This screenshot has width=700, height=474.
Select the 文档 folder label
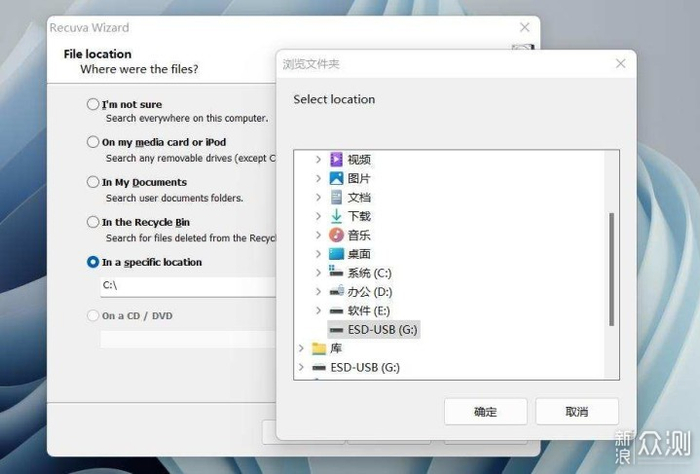point(359,197)
